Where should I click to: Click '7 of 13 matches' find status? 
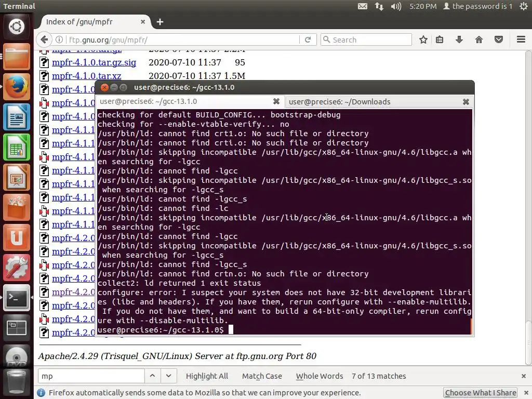tap(379, 376)
